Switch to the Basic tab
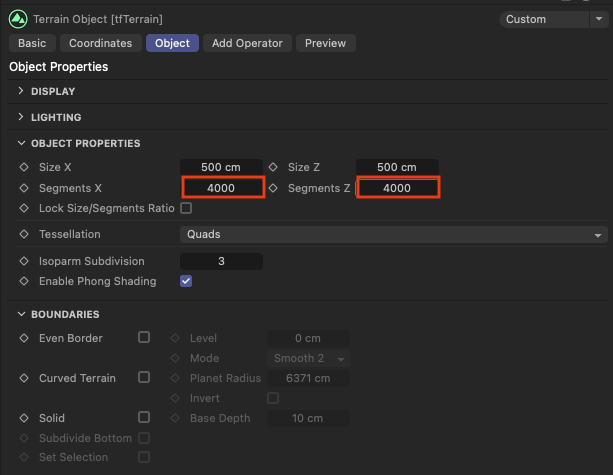 click(x=32, y=43)
